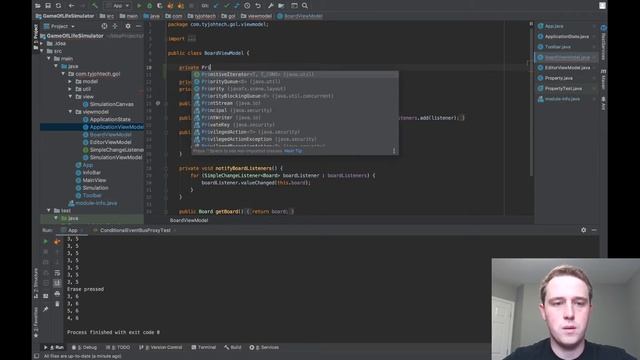Screen dimensions: 640x360
Task: Open the App run configuration dropdown
Action: [x=118, y=6]
